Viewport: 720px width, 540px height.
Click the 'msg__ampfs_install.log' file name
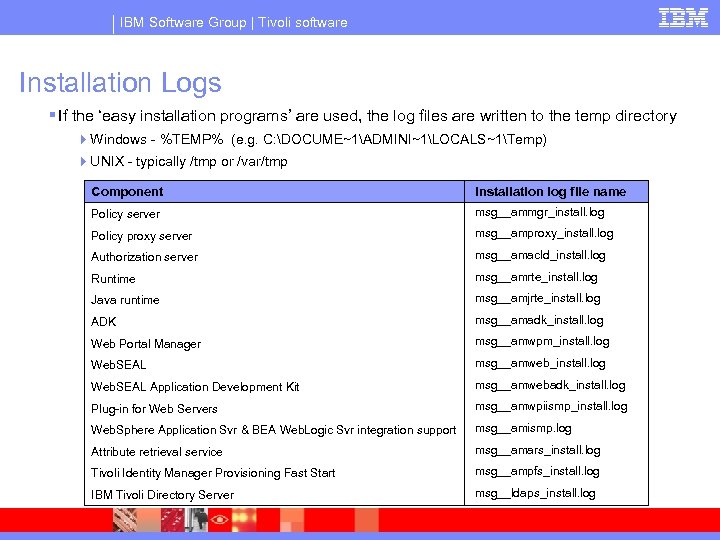point(537,472)
